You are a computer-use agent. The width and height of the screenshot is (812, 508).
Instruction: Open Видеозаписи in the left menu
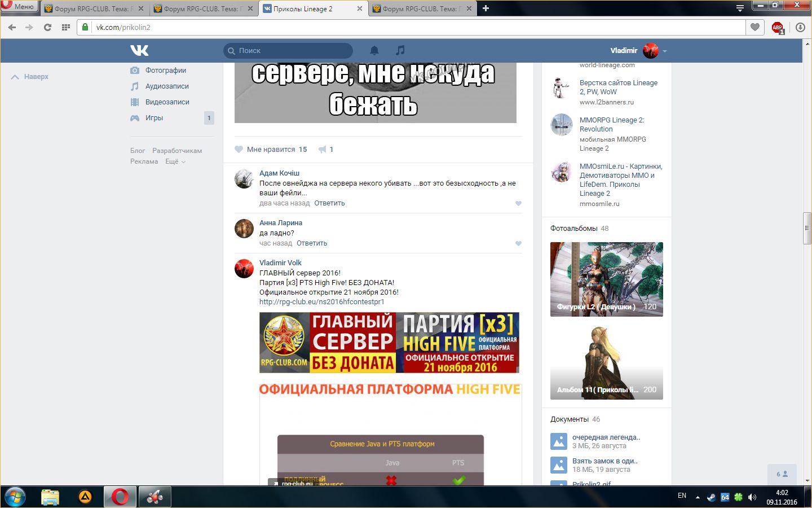[167, 102]
